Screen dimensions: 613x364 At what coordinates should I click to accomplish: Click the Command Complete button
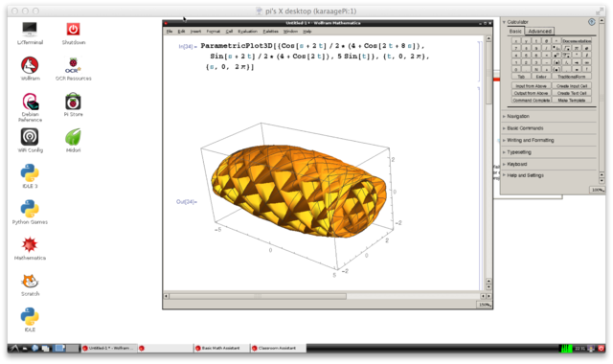click(x=531, y=100)
